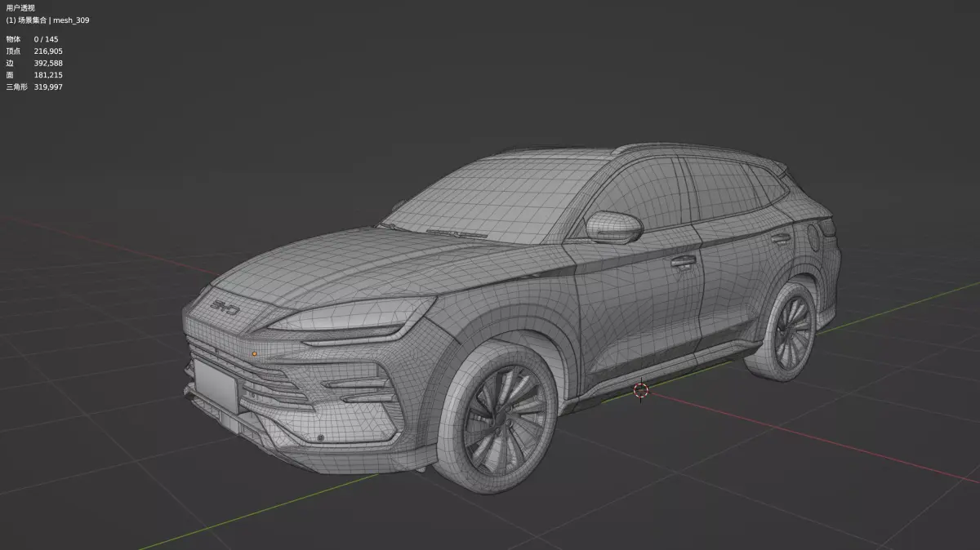
Task: Click the orange origin dot on bumper
Action: 255,353
